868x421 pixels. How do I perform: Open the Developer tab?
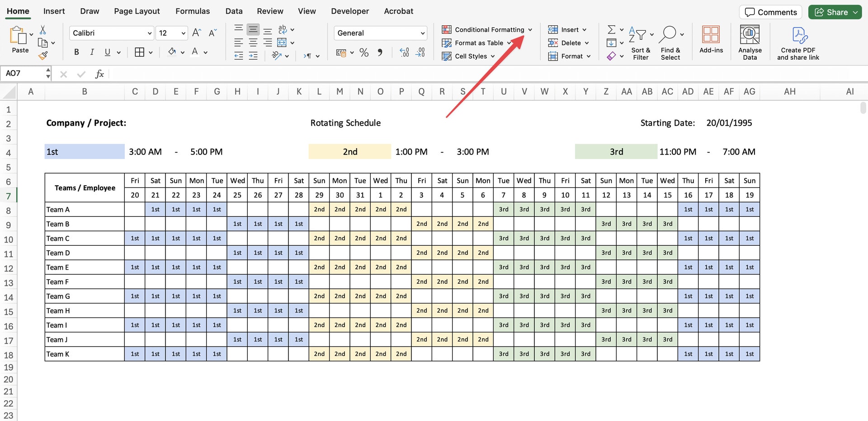(350, 11)
